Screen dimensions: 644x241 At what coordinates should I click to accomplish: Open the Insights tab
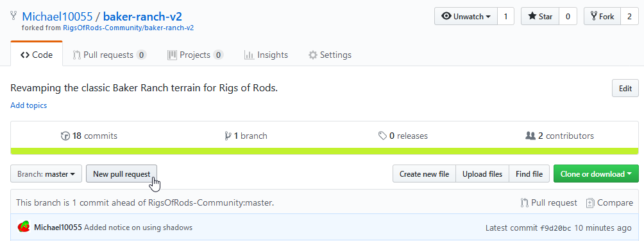[x=266, y=55]
